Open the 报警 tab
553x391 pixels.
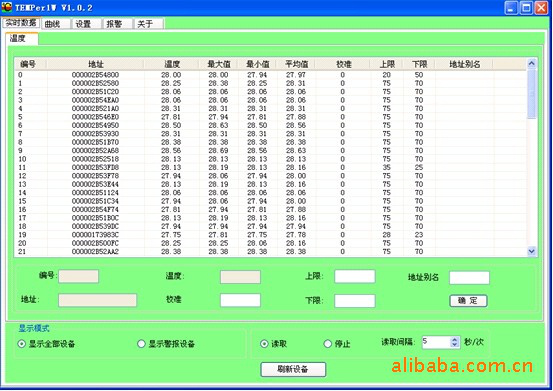pyautogui.click(x=118, y=24)
